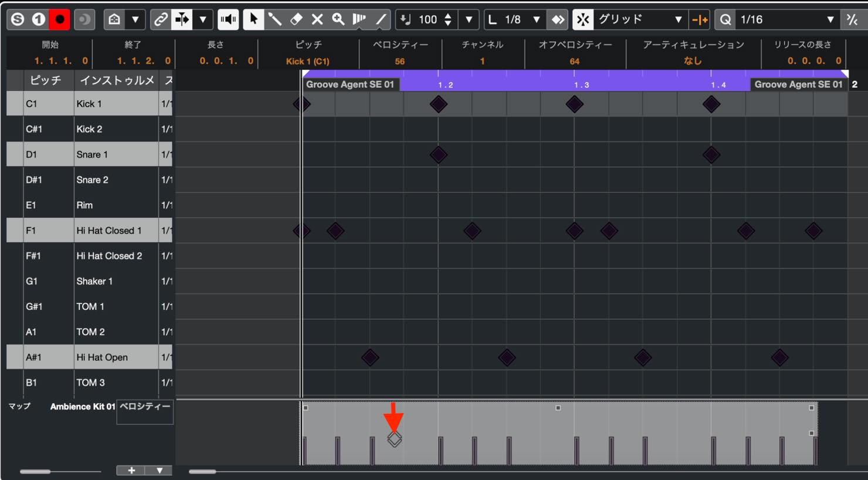The image size is (868, 480).
Task: Click the チャンネル value 1
Action: click(483, 61)
